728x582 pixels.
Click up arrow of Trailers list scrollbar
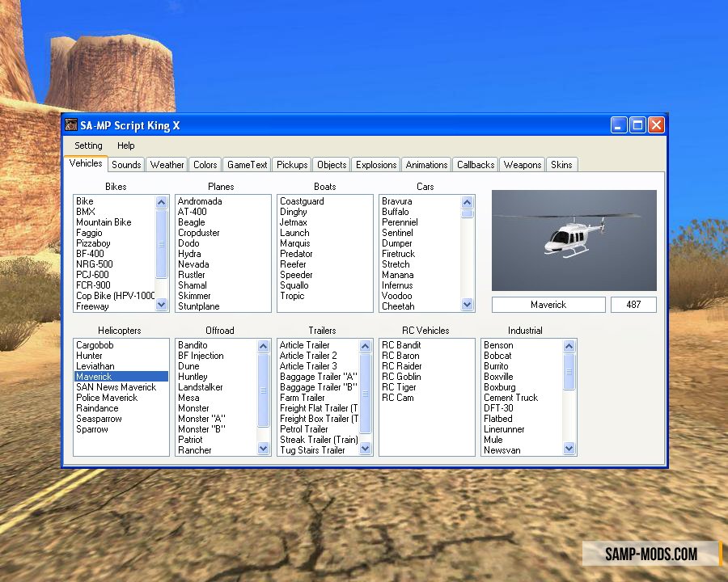pos(365,346)
